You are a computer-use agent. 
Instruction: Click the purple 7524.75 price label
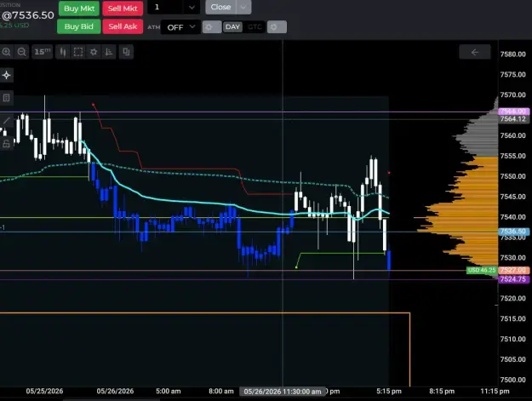tap(513, 279)
